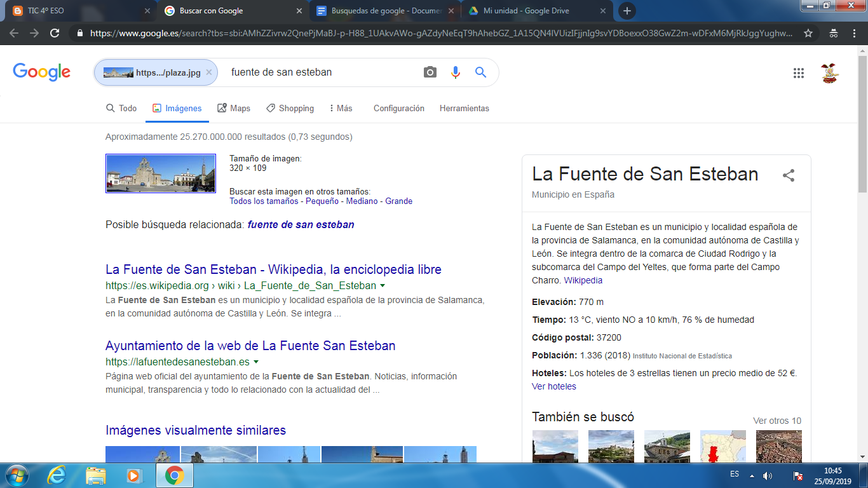Click the browser forward arrow
This screenshot has height=488, width=868.
[34, 33]
